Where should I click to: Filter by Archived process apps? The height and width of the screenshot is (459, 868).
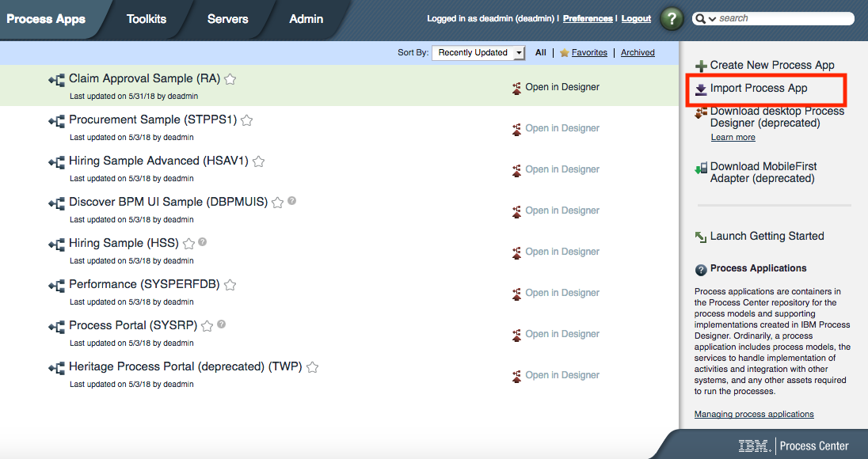pos(638,52)
